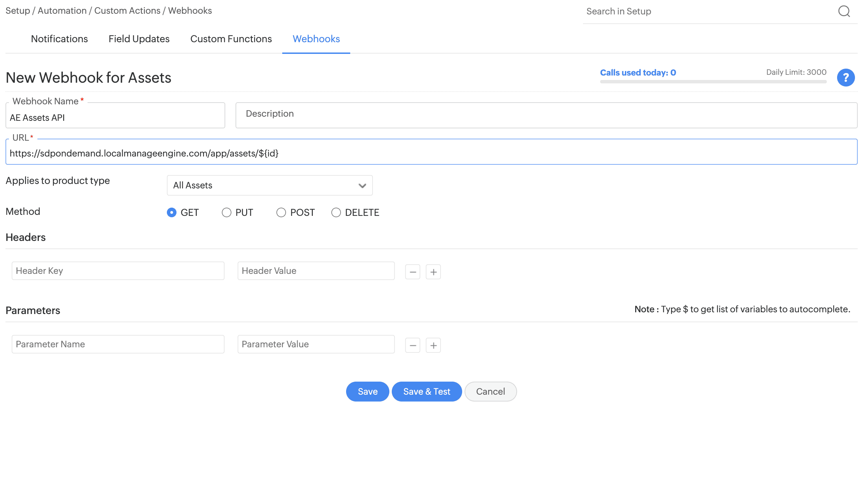Add parameter row with plus icon
This screenshot has width=868, height=488.
coord(433,345)
